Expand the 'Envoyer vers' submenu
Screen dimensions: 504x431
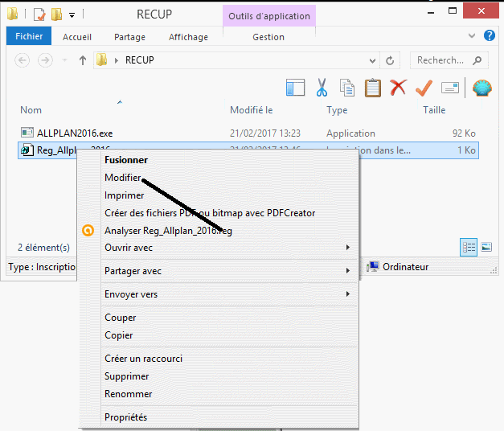(x=348, y=294)
